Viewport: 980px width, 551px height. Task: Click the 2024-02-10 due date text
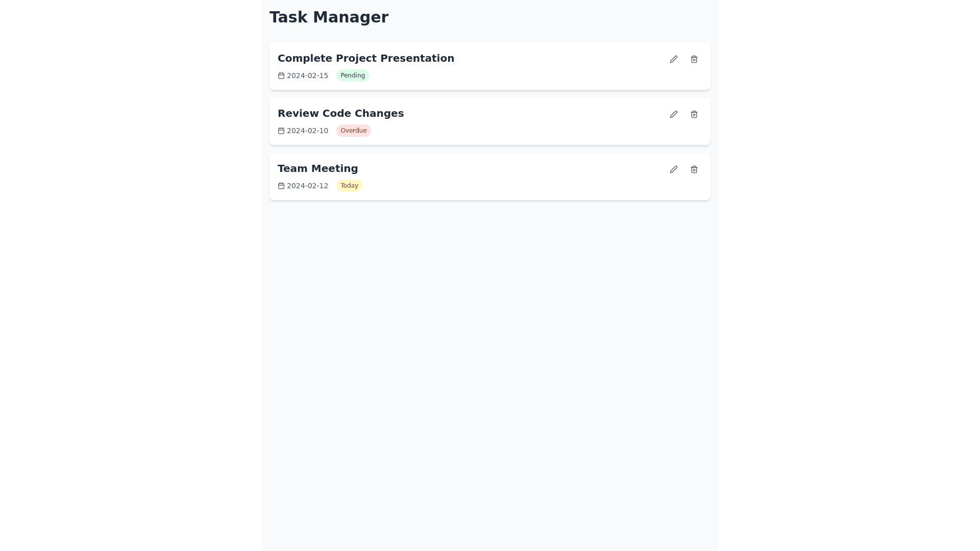[307, 131]
